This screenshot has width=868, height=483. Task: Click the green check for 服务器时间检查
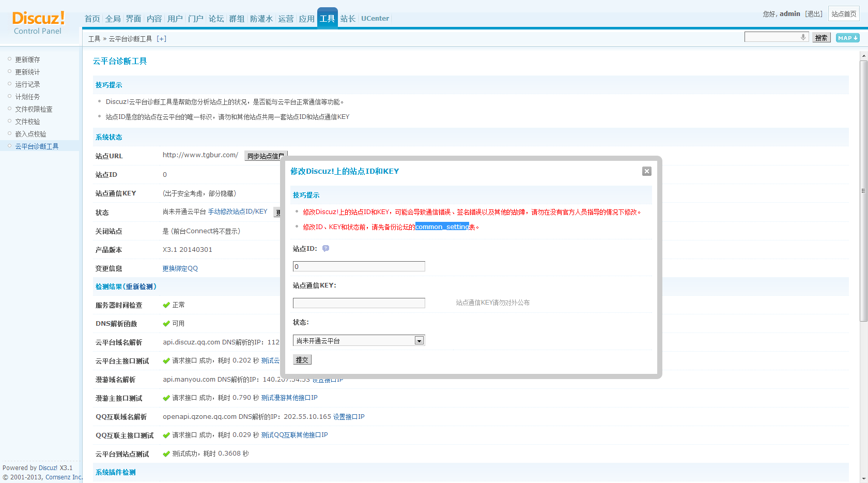pos(166,305)
